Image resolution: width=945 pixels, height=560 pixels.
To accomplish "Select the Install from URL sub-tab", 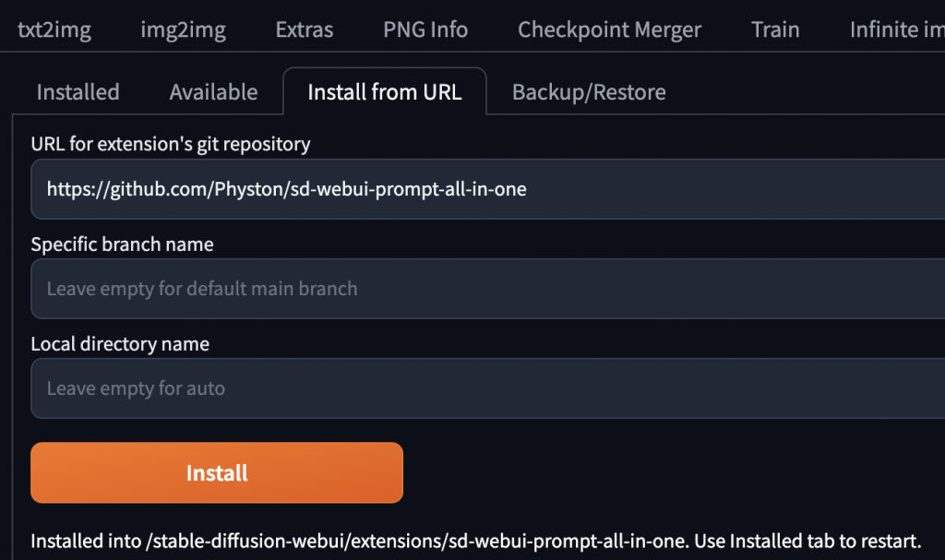I will (384, 92).
